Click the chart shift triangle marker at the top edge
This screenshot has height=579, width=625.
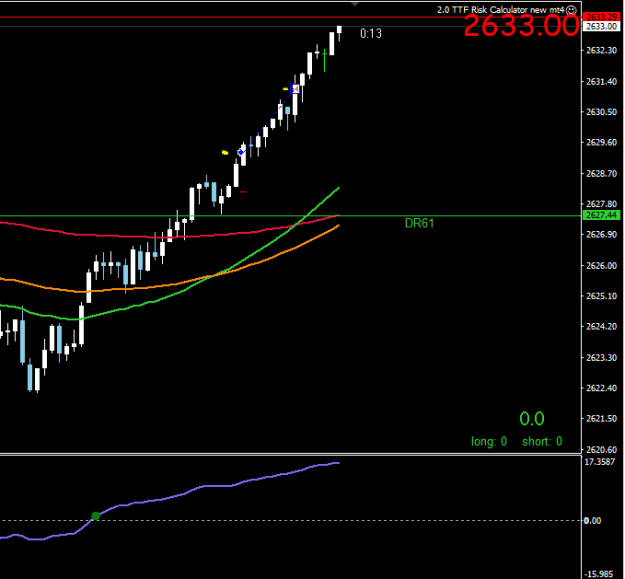pyautogui.click(x=355, y=4)
